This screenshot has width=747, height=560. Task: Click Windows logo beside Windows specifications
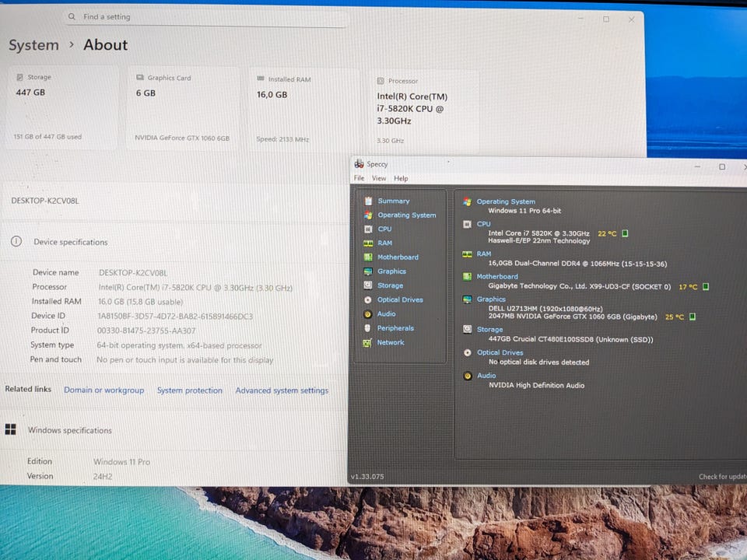point(10,429)
